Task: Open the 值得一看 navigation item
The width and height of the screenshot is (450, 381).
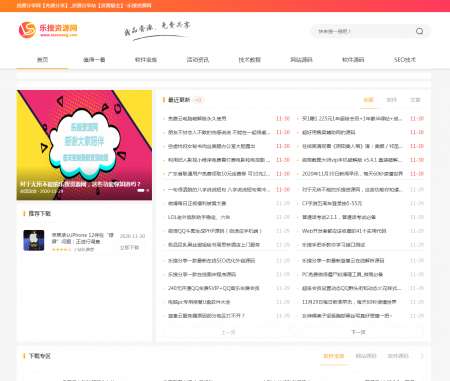Action: click(x=94, y=60)
